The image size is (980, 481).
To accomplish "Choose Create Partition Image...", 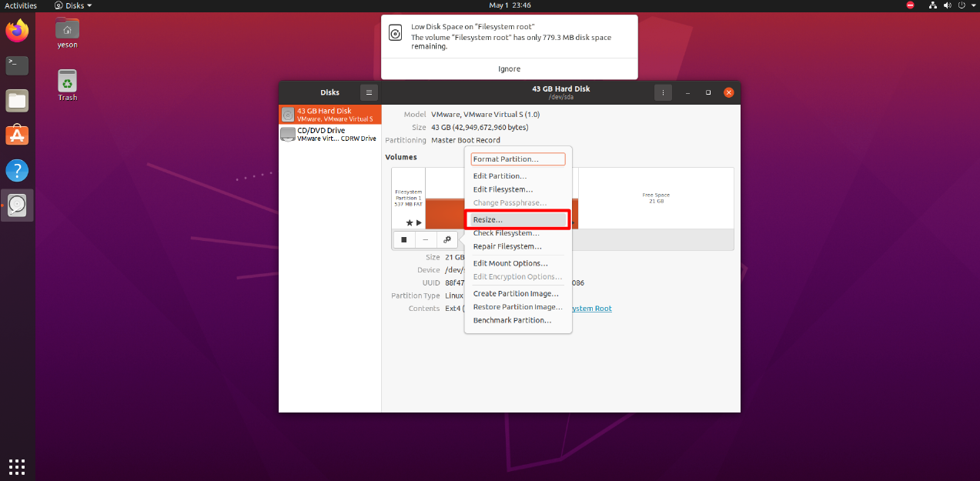I will 517,293.
